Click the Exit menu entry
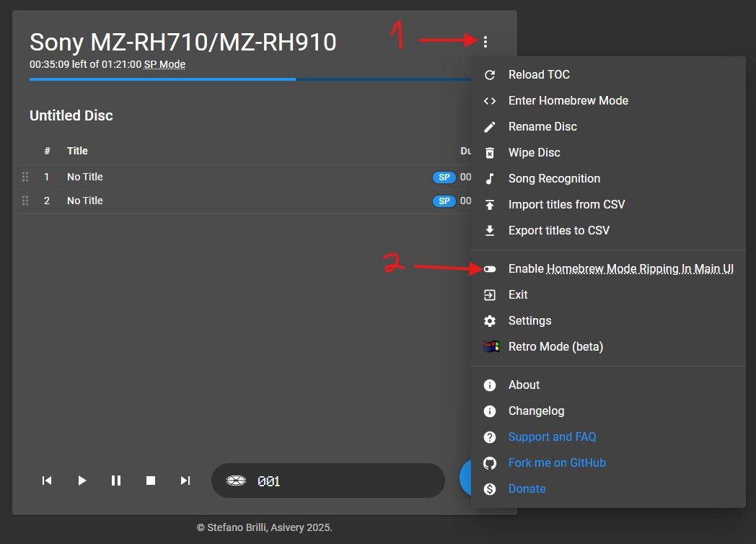 tap(608, 294)
